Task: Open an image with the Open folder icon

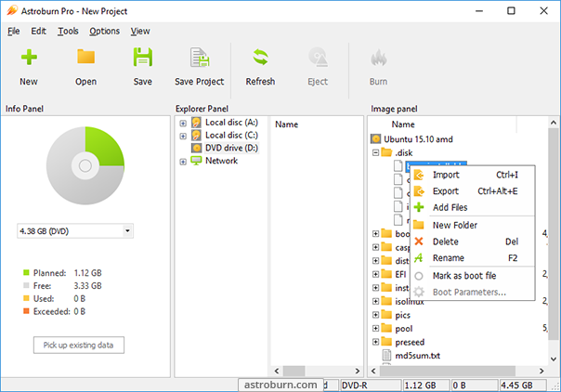Action: (x=85, y=57)
